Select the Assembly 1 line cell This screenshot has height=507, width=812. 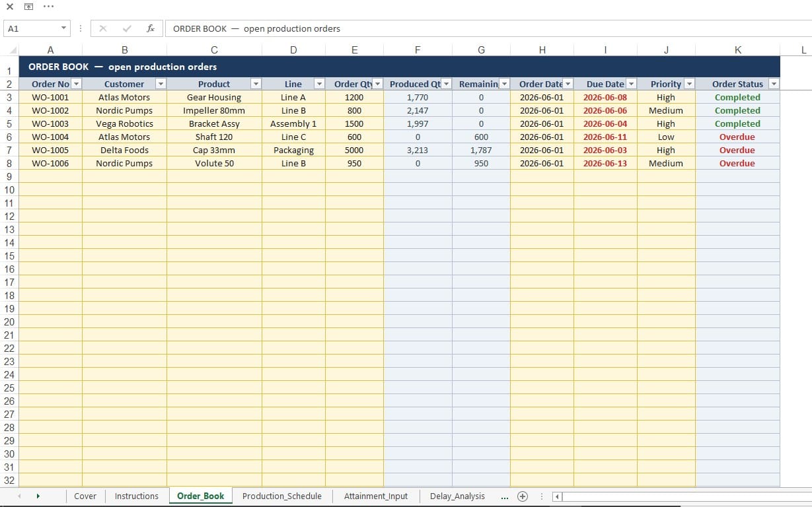pos(294,123)
